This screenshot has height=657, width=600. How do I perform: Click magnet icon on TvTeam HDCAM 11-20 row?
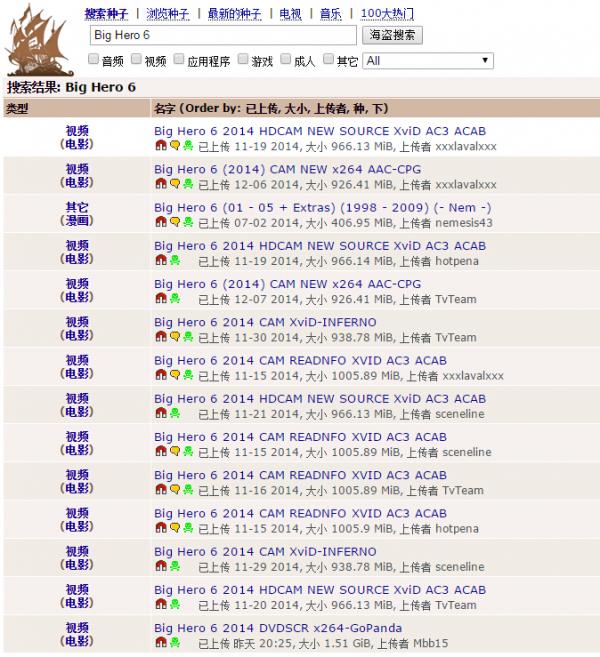(161, 604)
